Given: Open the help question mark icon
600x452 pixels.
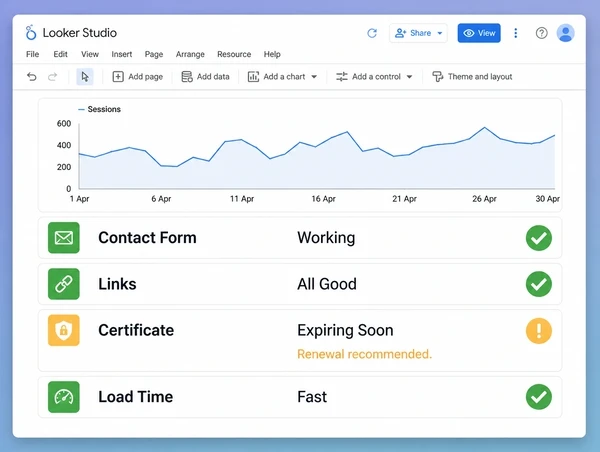Looking at the screenshot, I should point(541,33).
